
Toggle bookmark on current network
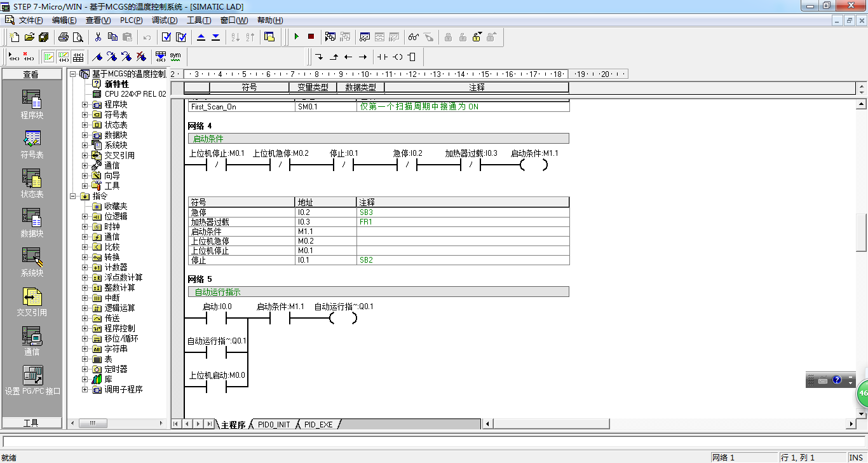(x=97, y=57)
